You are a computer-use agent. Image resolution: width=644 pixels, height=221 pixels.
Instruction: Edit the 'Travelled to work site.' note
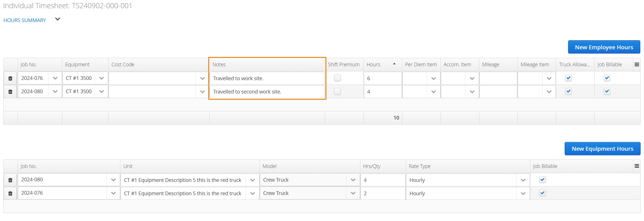(267, 78)
